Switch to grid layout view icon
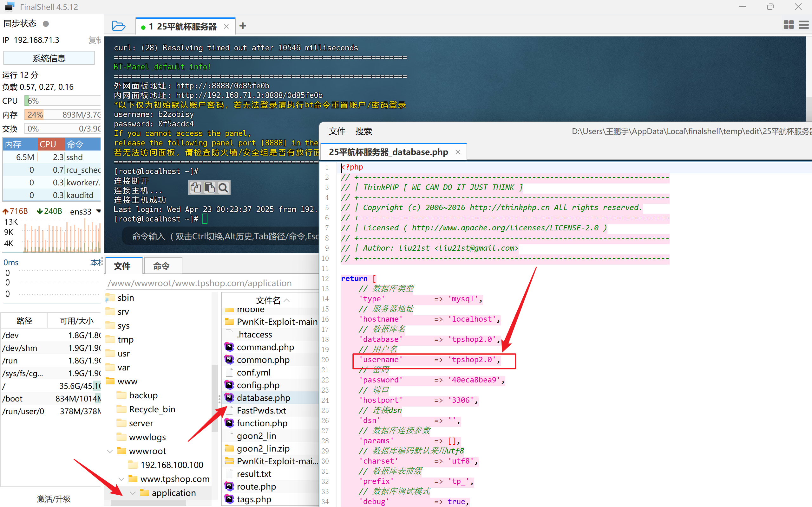 tap(788, 25)
